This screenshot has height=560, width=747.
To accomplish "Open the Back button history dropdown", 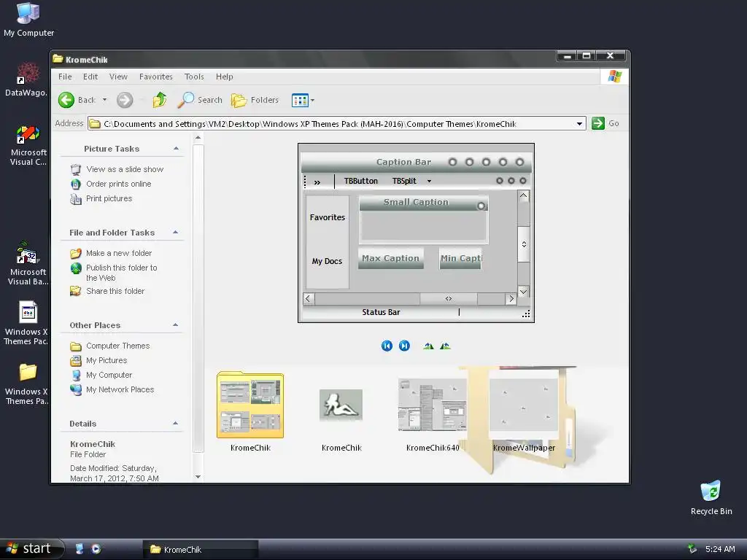I will pyautogui.click(x=104, y=100).
